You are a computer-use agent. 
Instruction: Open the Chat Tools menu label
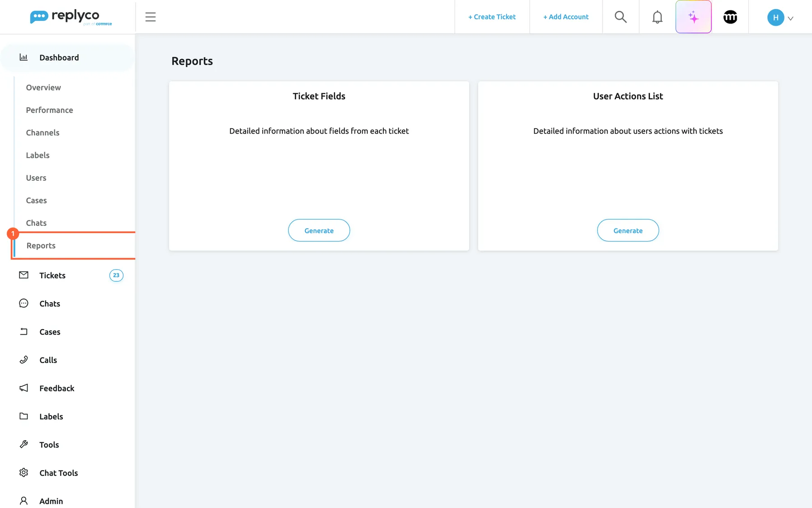click(x=59, y=473)
